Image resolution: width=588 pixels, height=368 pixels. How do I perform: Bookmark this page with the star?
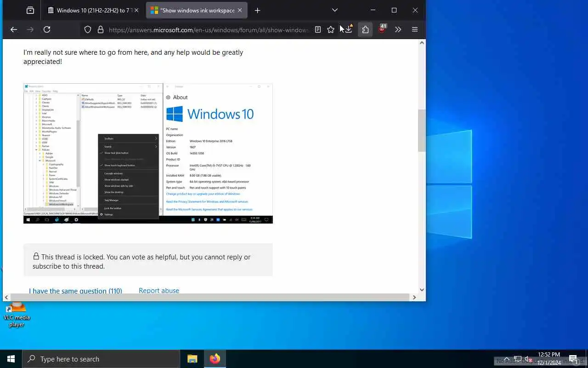pos(331,29)
